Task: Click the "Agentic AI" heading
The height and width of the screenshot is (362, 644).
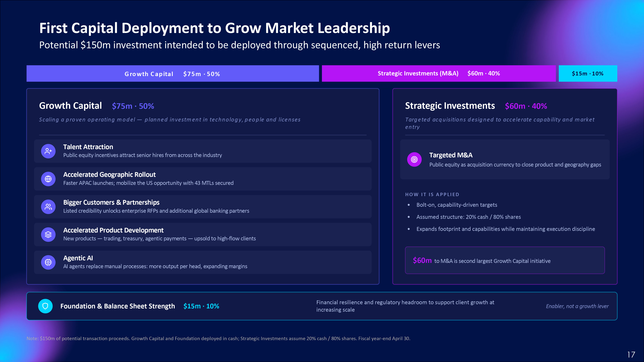Action: (78, 258)
